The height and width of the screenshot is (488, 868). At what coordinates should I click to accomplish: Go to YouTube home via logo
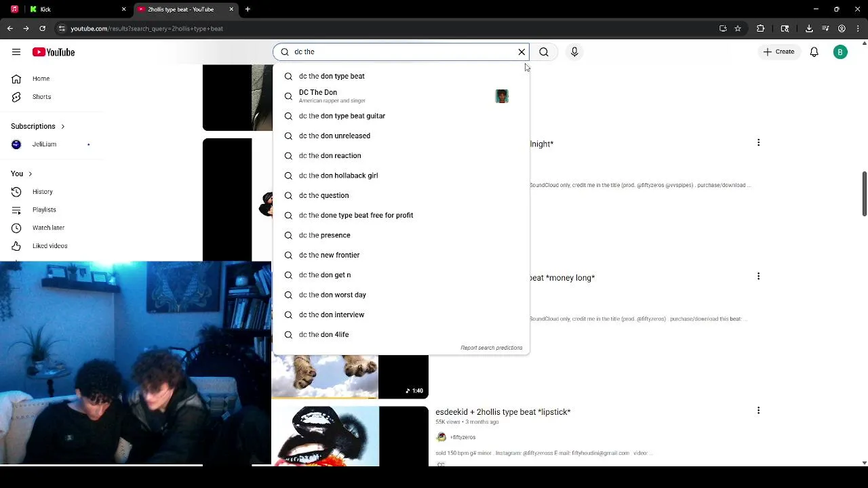coord(53,52)
